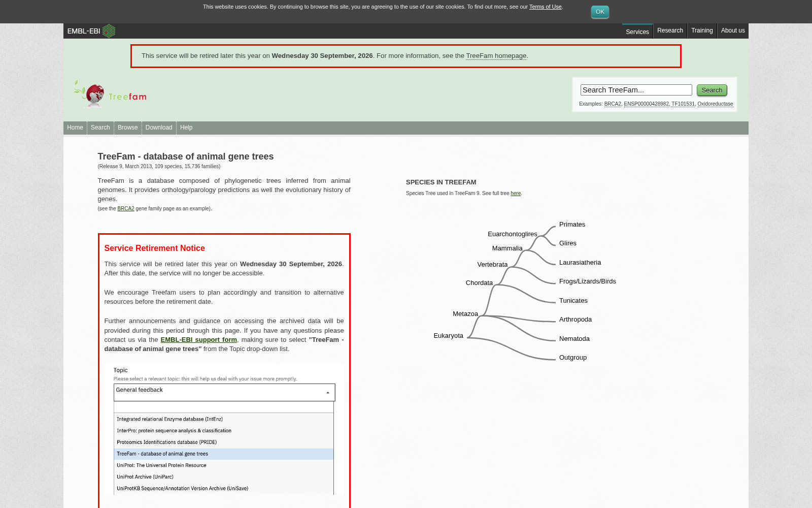Select Outgroup in the species tree
Screen dimensions: 812x508
[573, 358]
